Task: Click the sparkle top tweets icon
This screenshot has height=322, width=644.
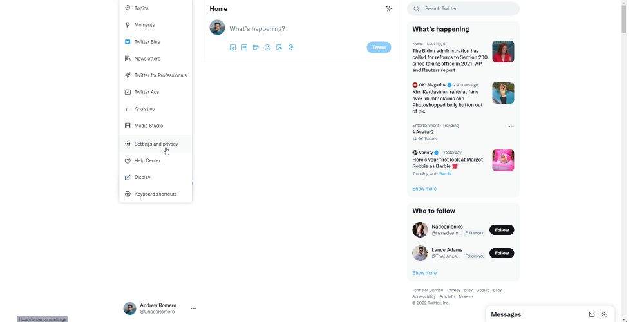Action: [x=388, y=8]
